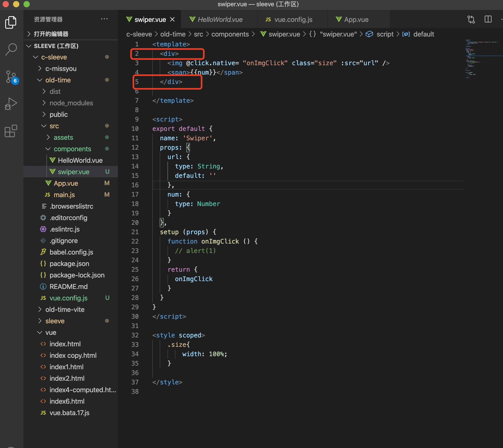The width and height of the screenshot is (503, 448).
Task: Expand the old-time-vite folder
Action: [39, 309]
